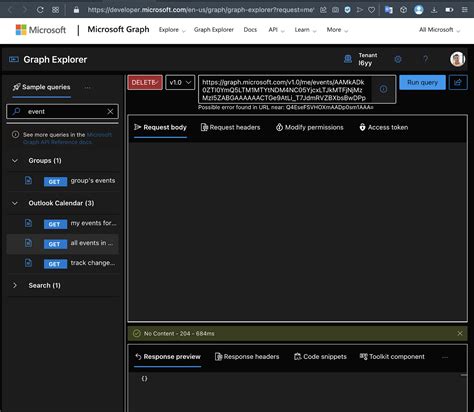Expand the Search (1) category
The height and width of the screenshot is (412, 474).
pos(15,285)
